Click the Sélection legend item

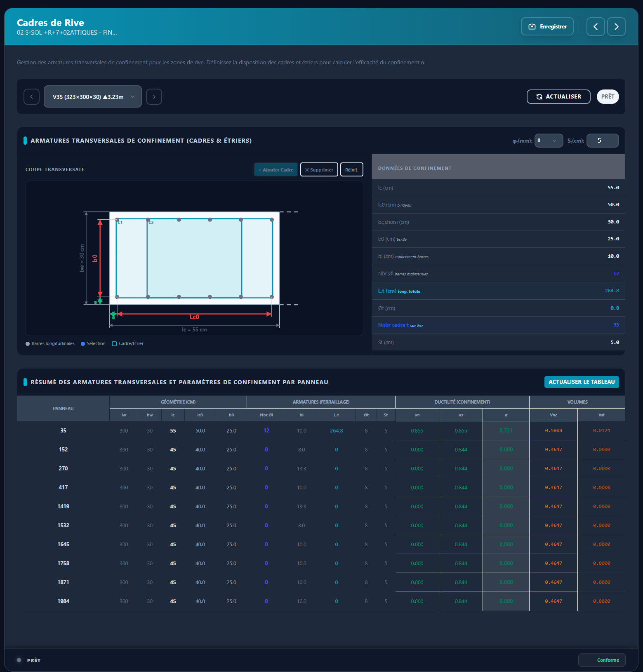tap(93, 343)
